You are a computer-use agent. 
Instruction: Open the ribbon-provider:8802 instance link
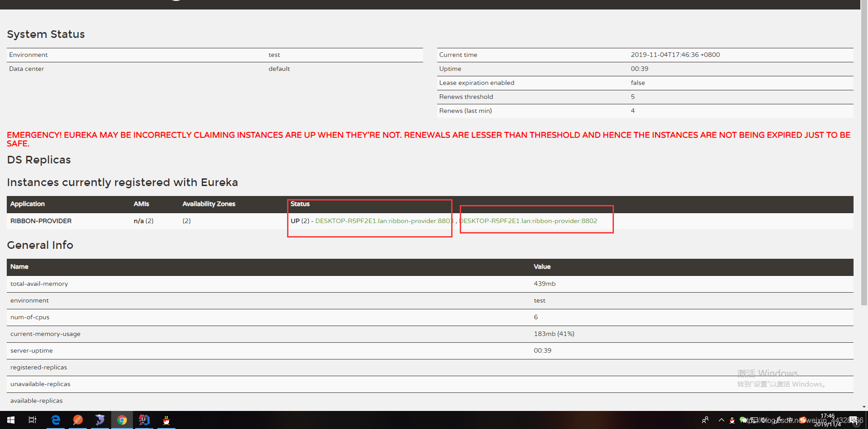coord(528,221)
